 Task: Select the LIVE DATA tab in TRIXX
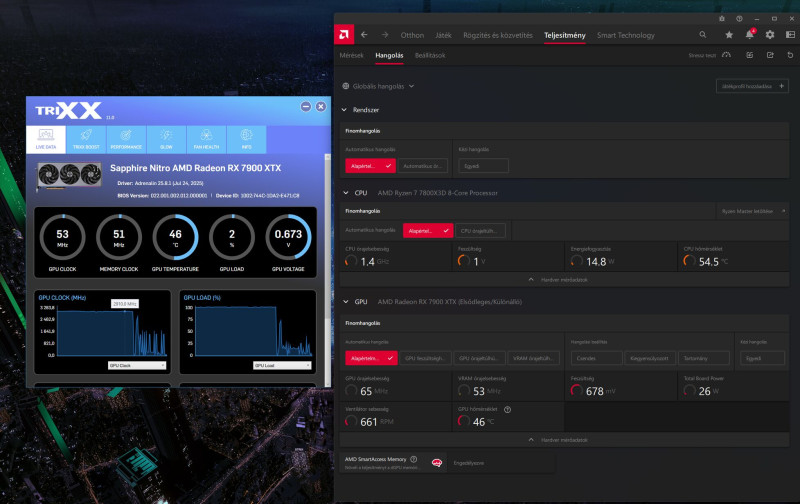(46, 139)
